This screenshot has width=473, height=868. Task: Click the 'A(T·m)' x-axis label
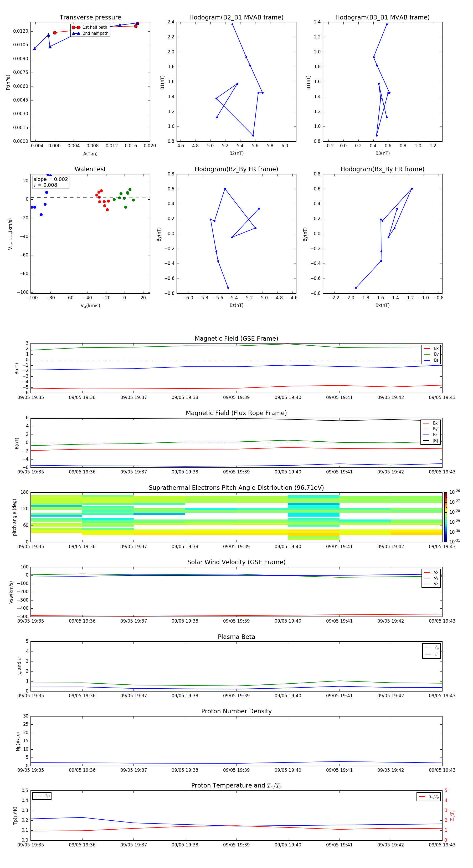[90, 154]
